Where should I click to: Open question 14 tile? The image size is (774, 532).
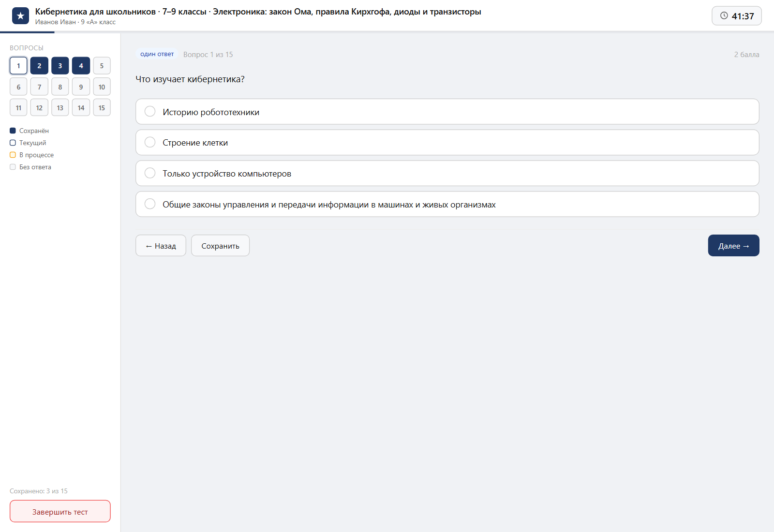(81, 108)
